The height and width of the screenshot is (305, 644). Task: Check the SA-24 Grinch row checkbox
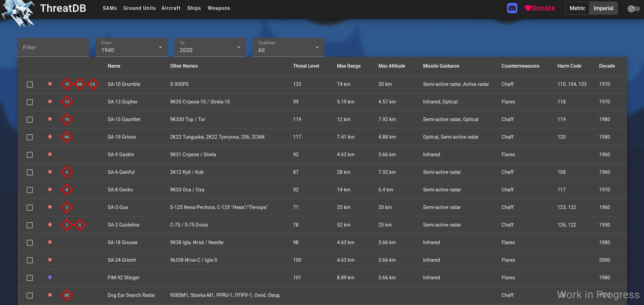point(30,260)
